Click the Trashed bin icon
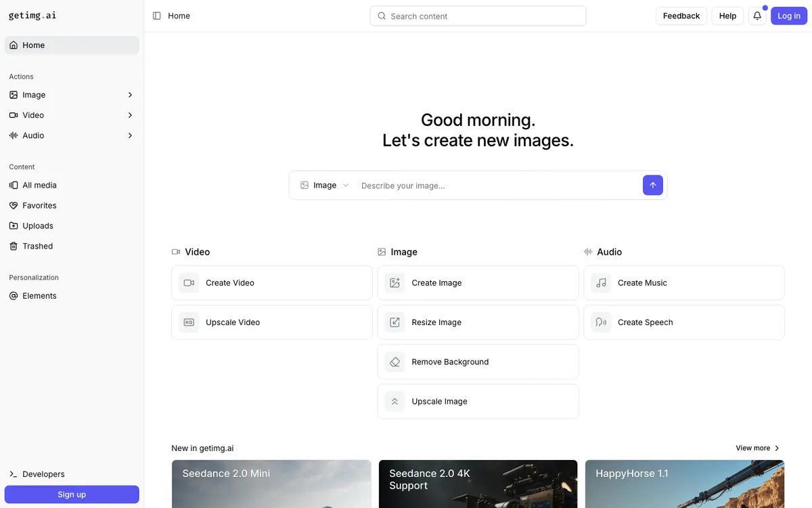This screenshot has width=812, height=508. (x=14, y=246)
